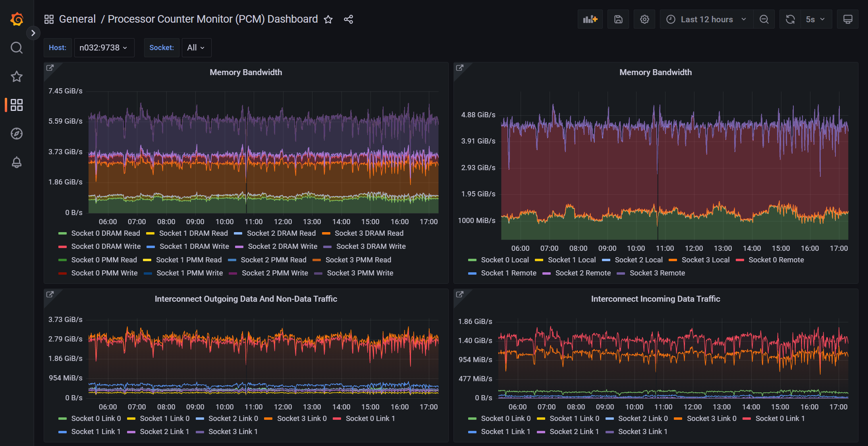Star the dashboard as favorite

(328, 19)
